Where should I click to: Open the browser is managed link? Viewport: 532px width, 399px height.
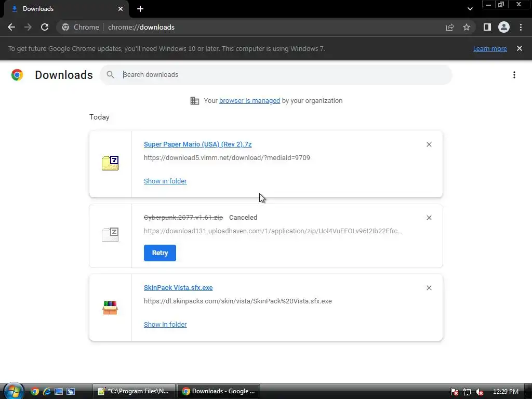pyautogui.click(x=250, y=101)
